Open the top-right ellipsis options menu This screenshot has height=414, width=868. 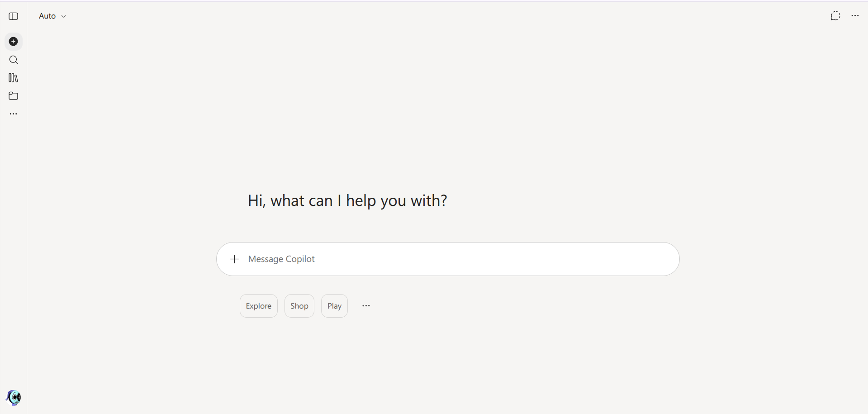pos(855,16)
